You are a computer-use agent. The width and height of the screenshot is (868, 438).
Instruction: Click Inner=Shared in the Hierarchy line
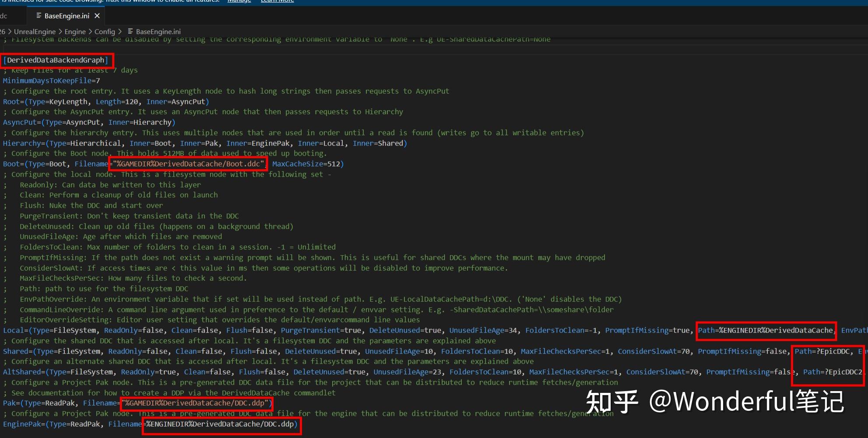coord(378,143)
